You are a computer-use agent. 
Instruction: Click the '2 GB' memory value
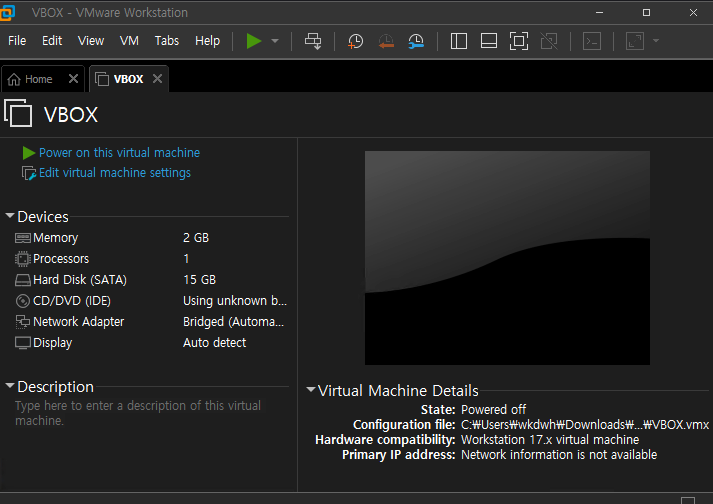[196, 238]
